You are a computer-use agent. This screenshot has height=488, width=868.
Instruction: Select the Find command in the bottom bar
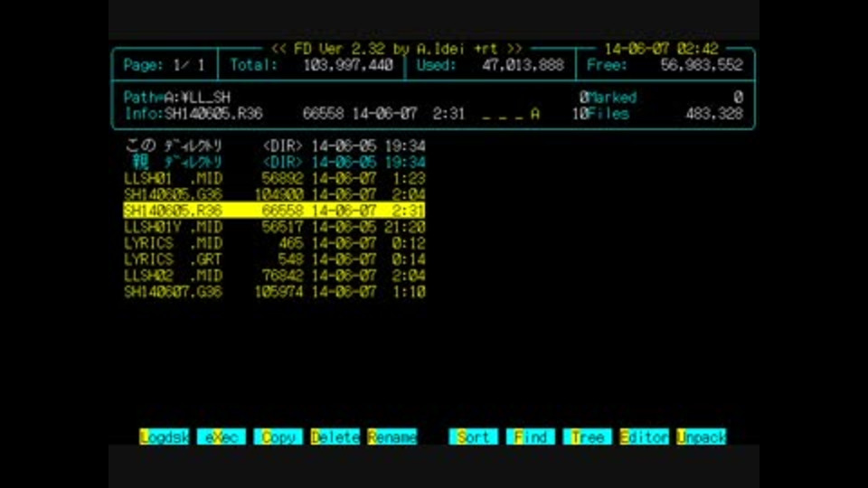tap(531, 437)
